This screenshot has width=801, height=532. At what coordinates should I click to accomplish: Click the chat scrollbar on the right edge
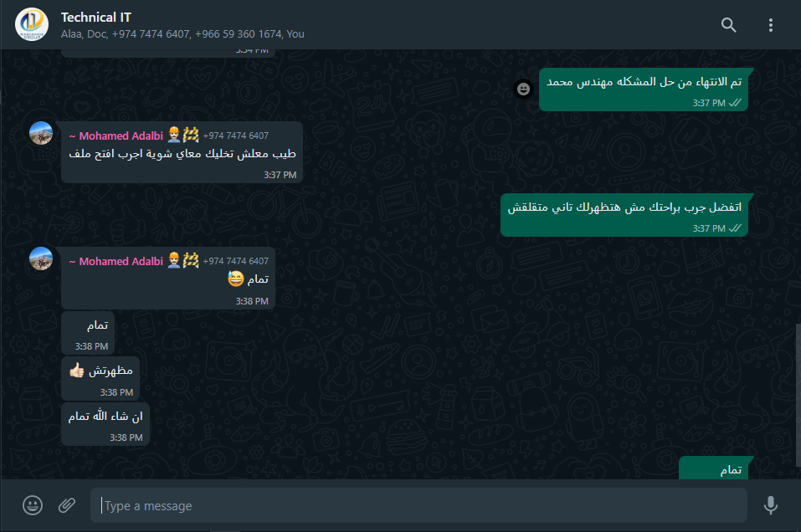pyautogui.click(x=798, y=395)
